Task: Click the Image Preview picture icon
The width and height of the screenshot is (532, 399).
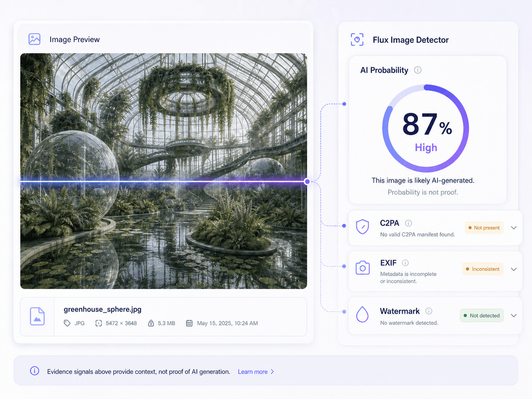Action: click(35, 39)
